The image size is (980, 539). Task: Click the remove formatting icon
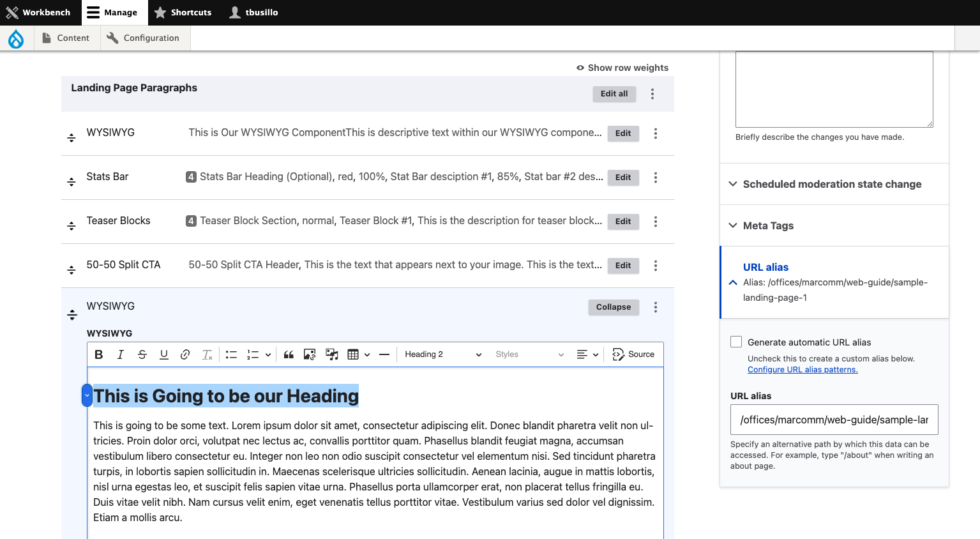207,354
